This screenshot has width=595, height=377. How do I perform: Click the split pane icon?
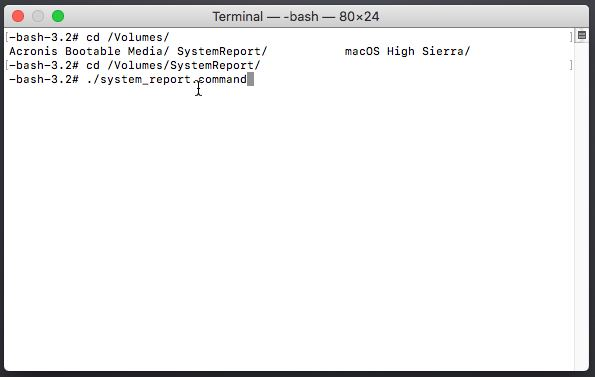click(582, 36)
